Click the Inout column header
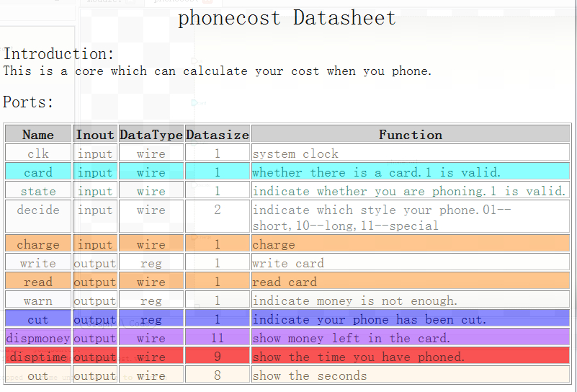The height and width of the screenshot is (392, 577). pyautogui.click(x=95, y=134)
